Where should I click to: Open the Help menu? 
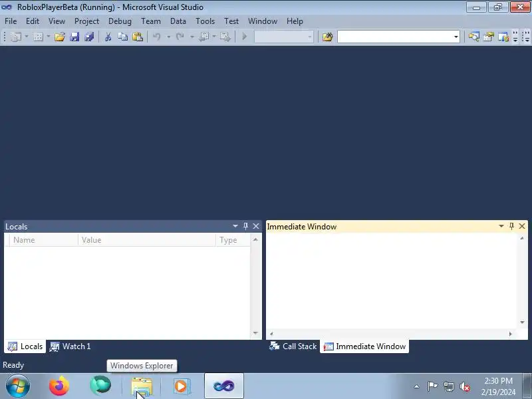[295, 21]
